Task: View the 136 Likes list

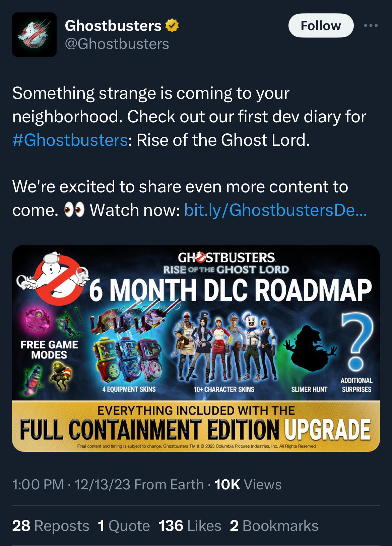Action: click(x=190, y=526)
